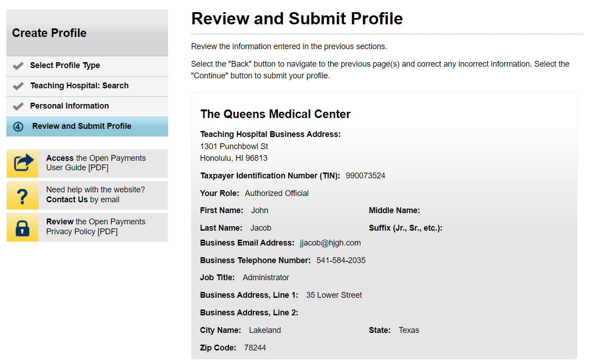The height and width of the screenshot is (364, 591).
Task: Select Review and Submit Profile step
Action: pos(82,126)
